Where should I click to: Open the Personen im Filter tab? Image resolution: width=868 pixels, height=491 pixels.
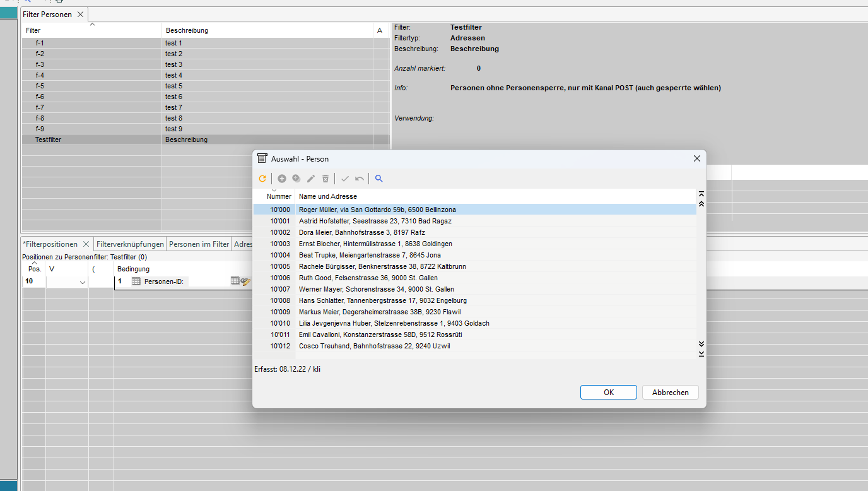199,244
